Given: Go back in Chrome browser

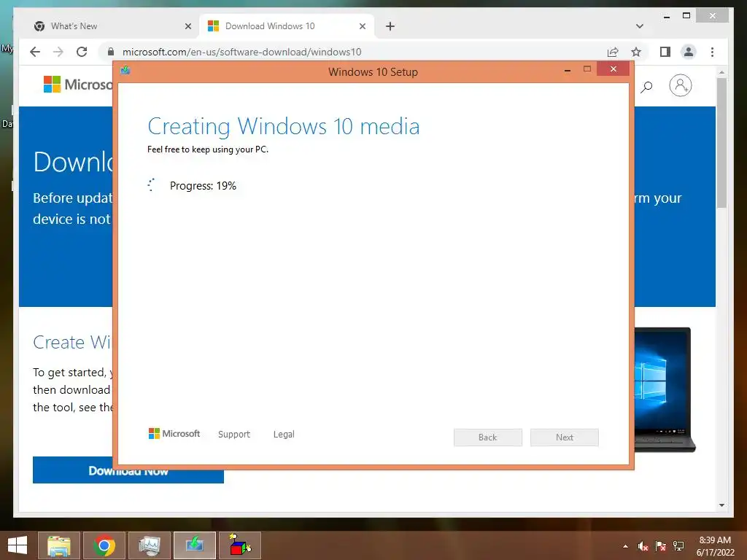Looking at the screenshot, I should (35, 52).
